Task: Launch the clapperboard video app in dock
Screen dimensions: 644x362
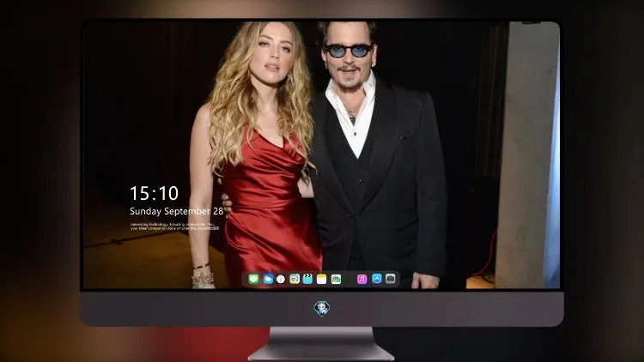Action: coord(307,280)
